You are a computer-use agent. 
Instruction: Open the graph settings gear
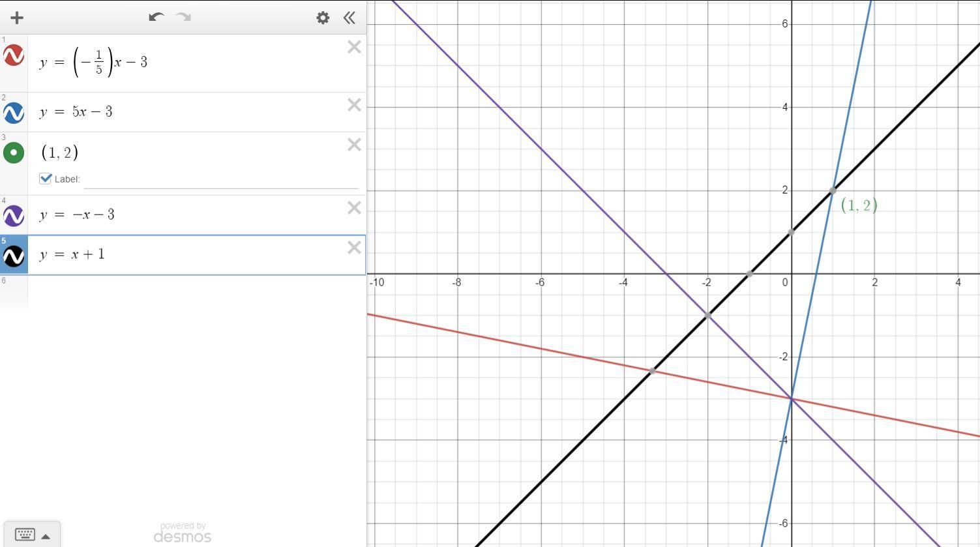point(323,18)
